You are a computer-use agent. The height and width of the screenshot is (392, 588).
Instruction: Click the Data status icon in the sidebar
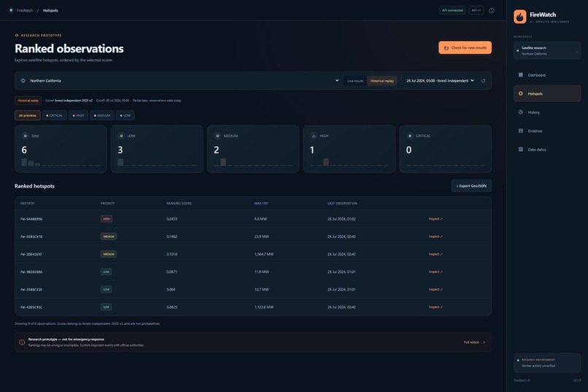pos(520,150)
